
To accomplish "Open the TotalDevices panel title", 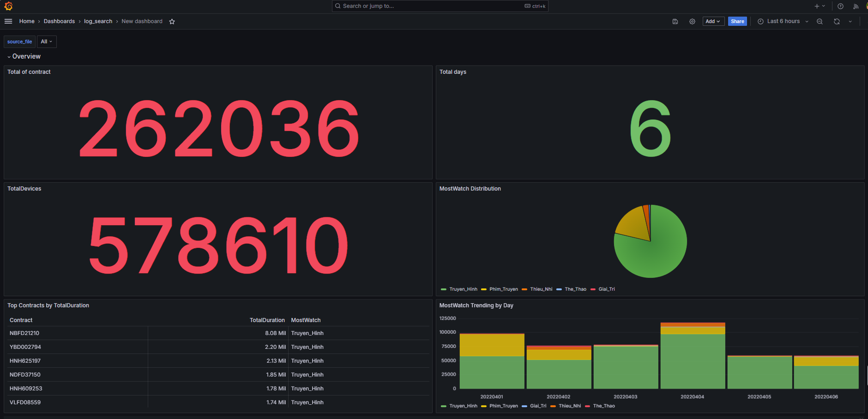I will (24, 189).
